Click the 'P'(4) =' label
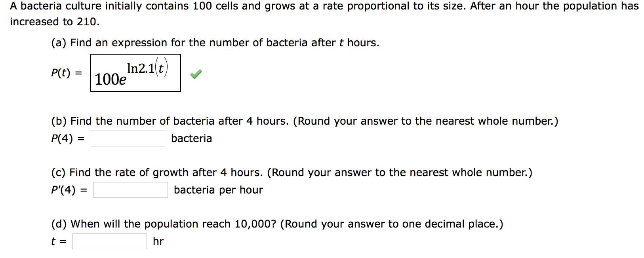This screenshot has height=258, width=644. (69, 190)
